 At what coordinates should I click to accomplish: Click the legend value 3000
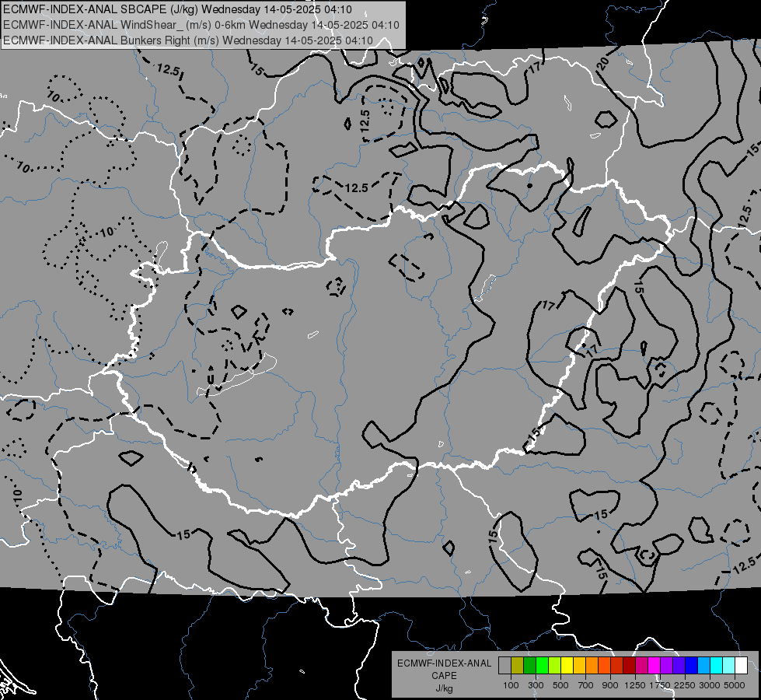pos(710,685)
